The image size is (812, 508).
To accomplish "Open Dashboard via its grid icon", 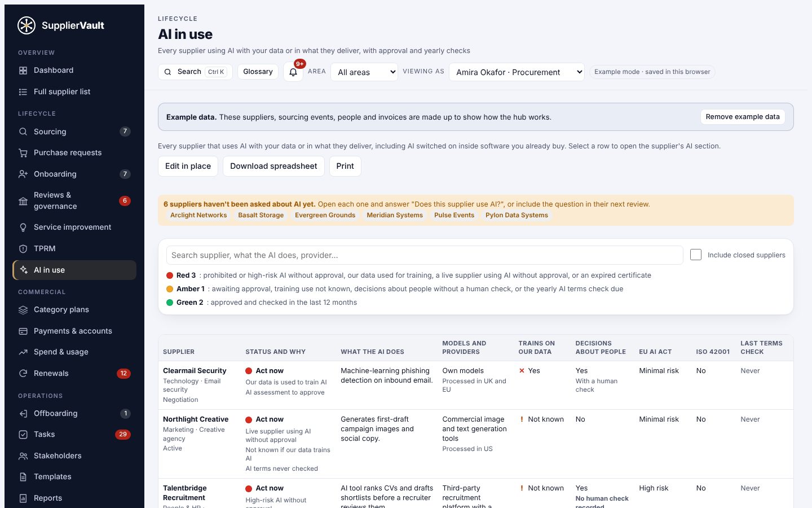I will (x=23, y=71).
